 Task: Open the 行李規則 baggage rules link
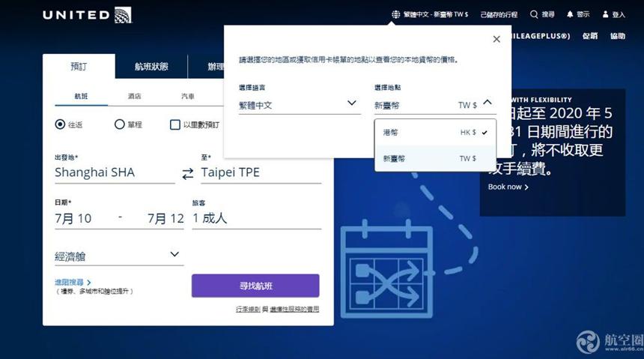point(248,310)
